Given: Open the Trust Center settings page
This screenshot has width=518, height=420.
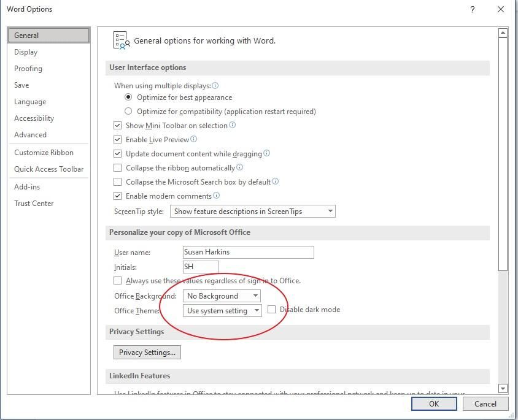Looking at the screenshot, I should click(34, 203).
